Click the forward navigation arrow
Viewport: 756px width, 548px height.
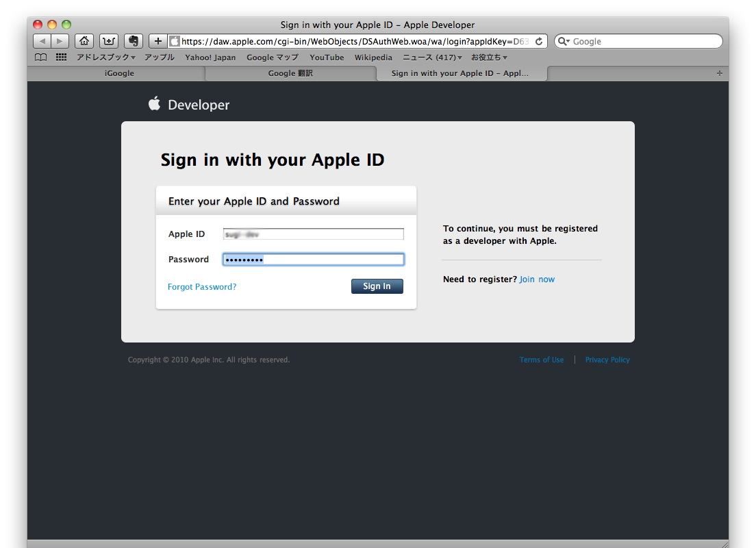point(60,41)
